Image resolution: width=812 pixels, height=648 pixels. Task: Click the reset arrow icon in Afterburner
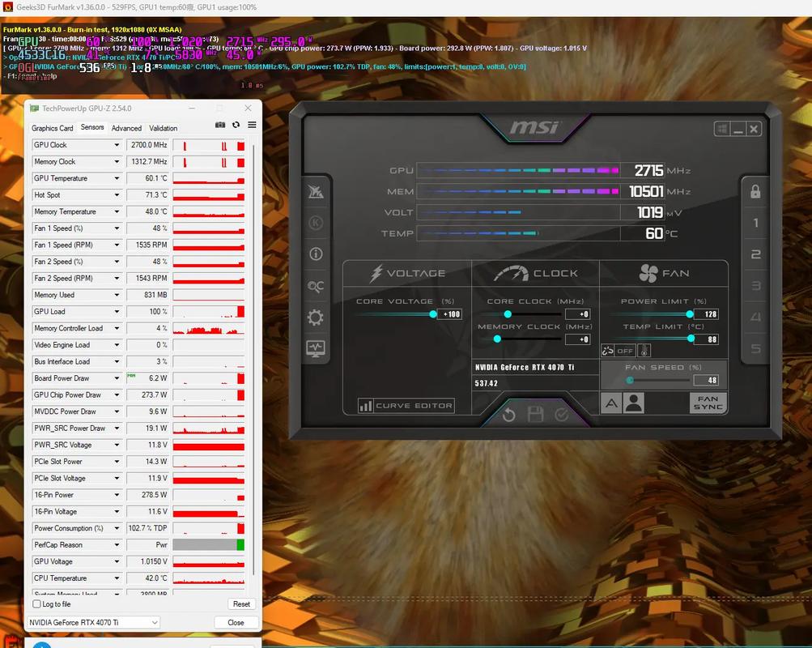point(508,415)
